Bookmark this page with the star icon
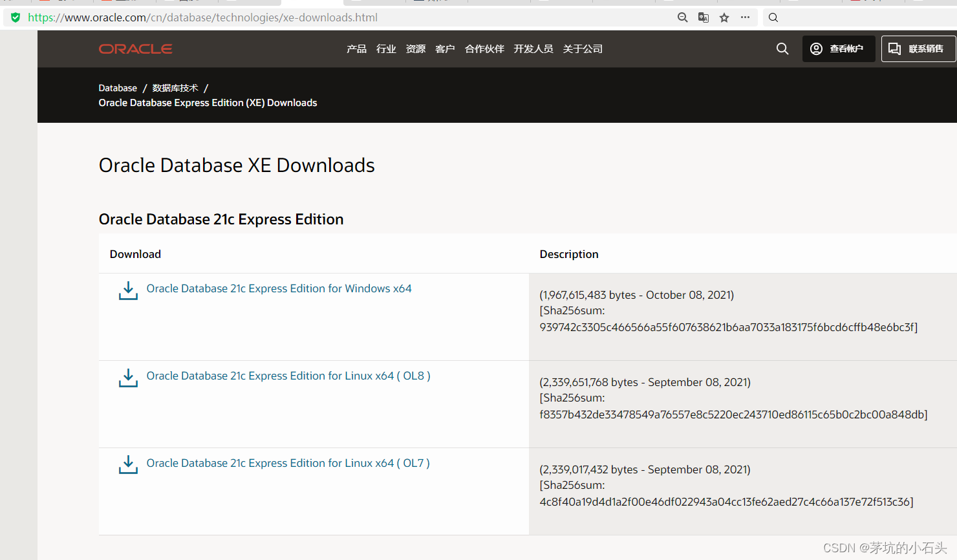The height and width of the screenshot is (560, 957). [x=724, y=17]
